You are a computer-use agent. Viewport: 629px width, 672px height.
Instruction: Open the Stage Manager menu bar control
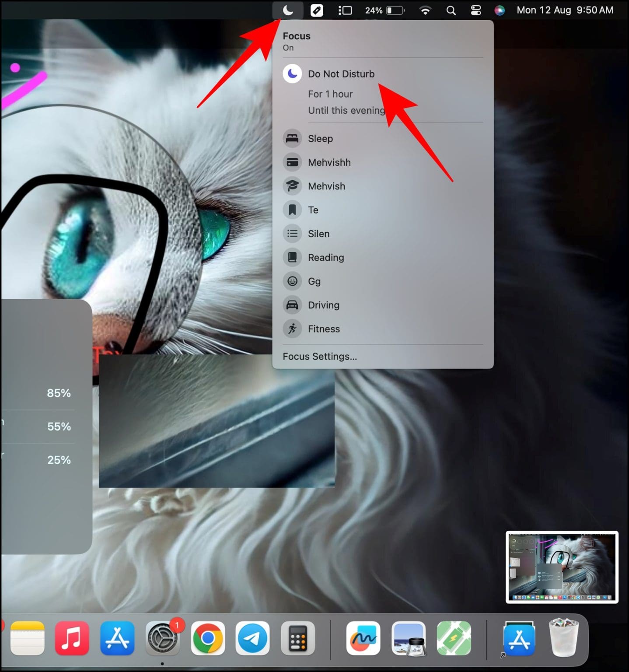[345, 10]
